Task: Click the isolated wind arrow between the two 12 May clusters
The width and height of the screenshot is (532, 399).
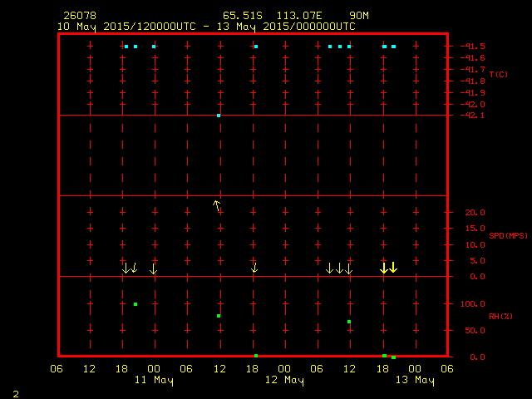Action: pyautogui.click(x=254, y=268)
